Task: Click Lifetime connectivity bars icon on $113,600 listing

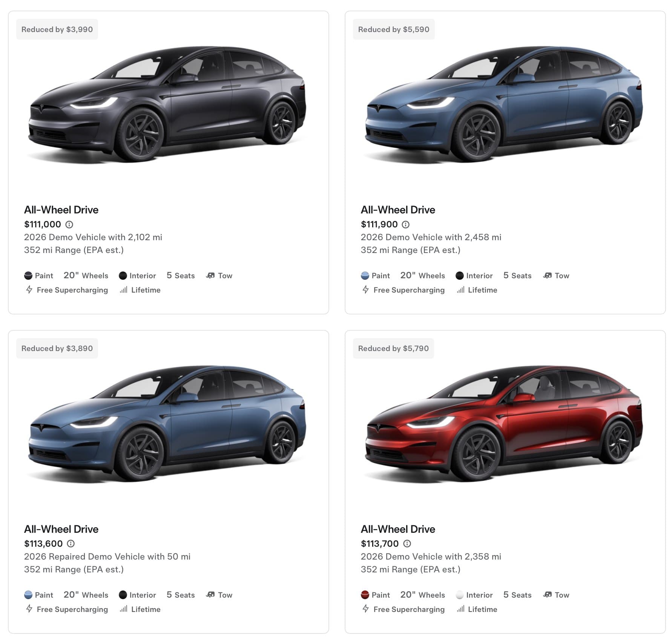Action: coord(123,609)
